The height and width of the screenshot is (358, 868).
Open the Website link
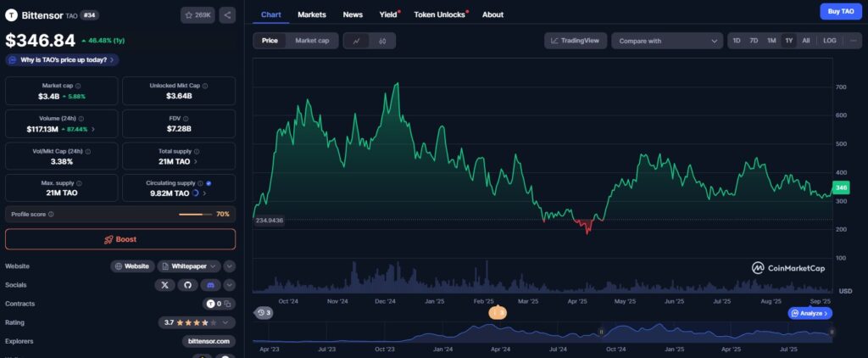132,266
